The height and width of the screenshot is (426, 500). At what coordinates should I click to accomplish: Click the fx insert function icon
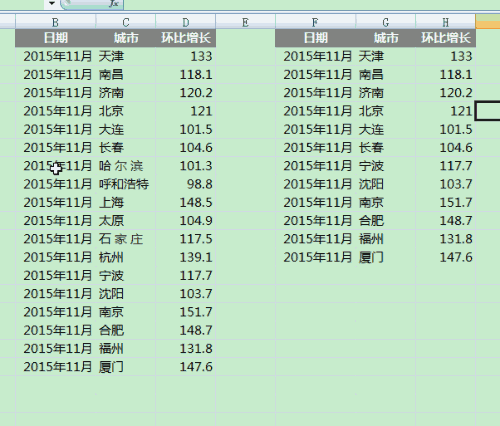tap(114, 3)
